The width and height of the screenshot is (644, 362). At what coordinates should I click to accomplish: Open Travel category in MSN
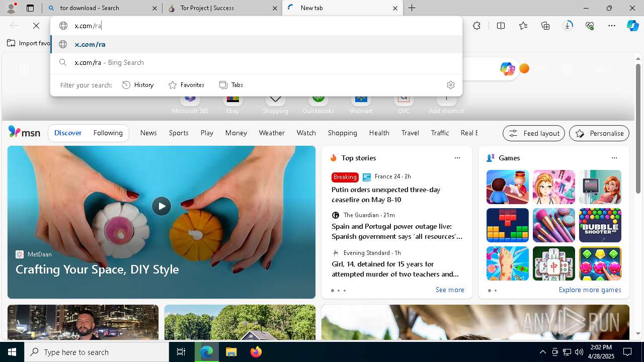[410, 133]
